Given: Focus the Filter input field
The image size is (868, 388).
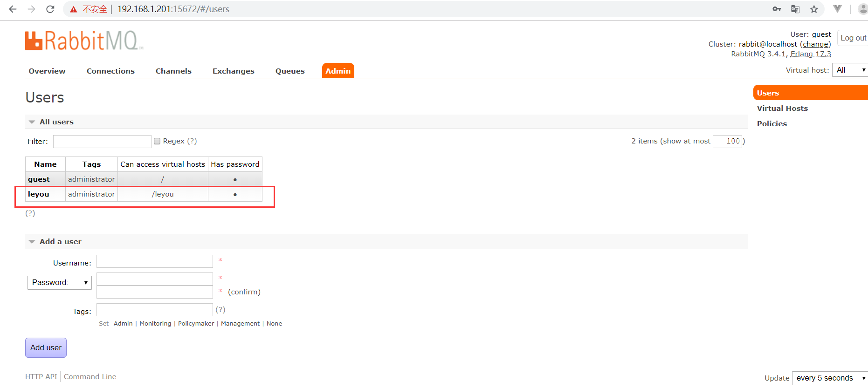Looking at the screenshot, I should 102,142.
